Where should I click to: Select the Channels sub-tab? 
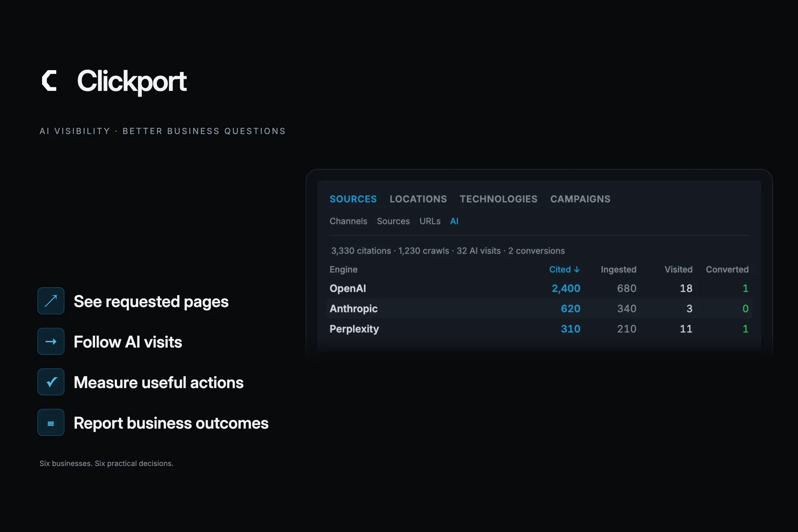pos(348,221)
